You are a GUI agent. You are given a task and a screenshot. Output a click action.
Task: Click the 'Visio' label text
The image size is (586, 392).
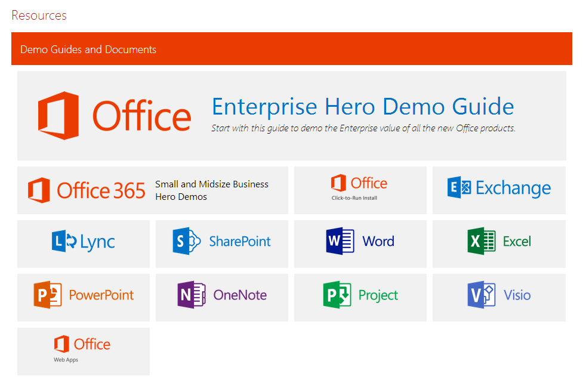(517, 295)
